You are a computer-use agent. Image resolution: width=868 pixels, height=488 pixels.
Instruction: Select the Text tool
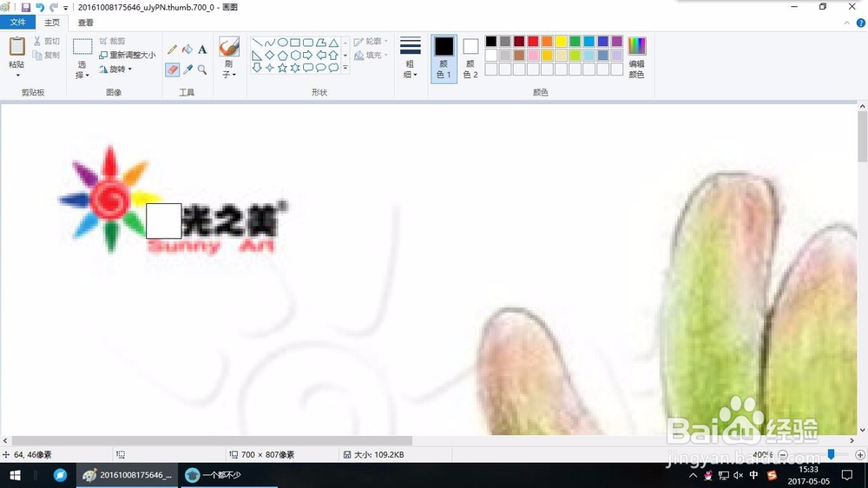tap(202, 49)
